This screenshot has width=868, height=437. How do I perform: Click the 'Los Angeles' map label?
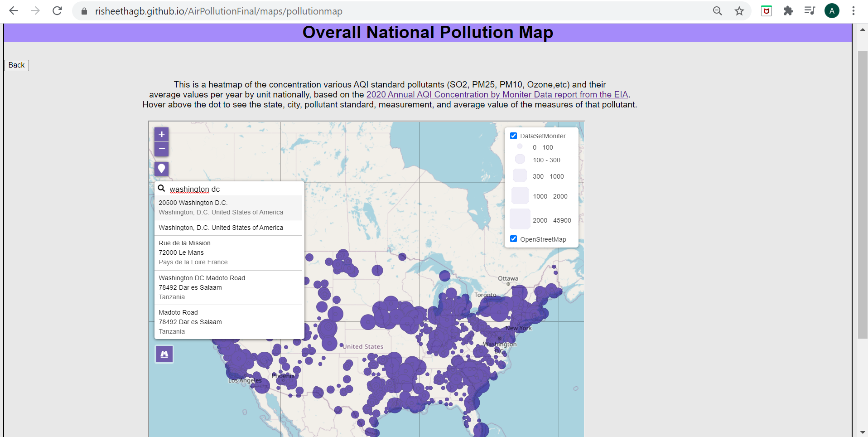point(245,381)
